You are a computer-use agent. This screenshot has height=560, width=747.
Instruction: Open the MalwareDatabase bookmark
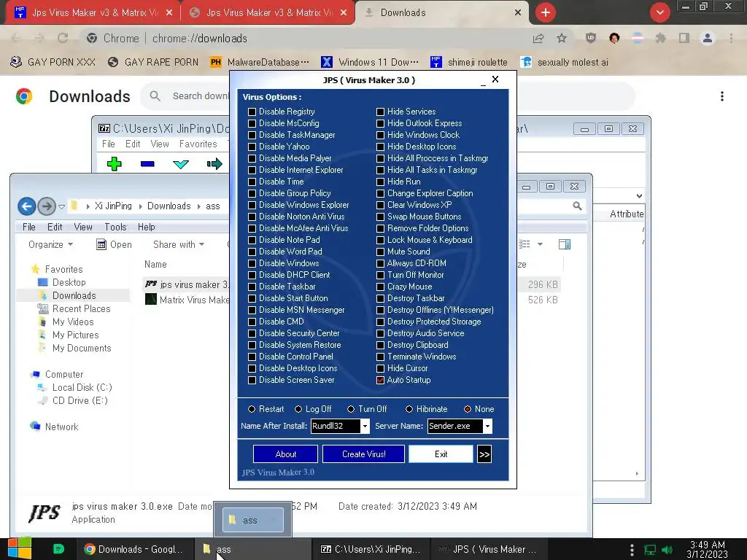(260, 63)
